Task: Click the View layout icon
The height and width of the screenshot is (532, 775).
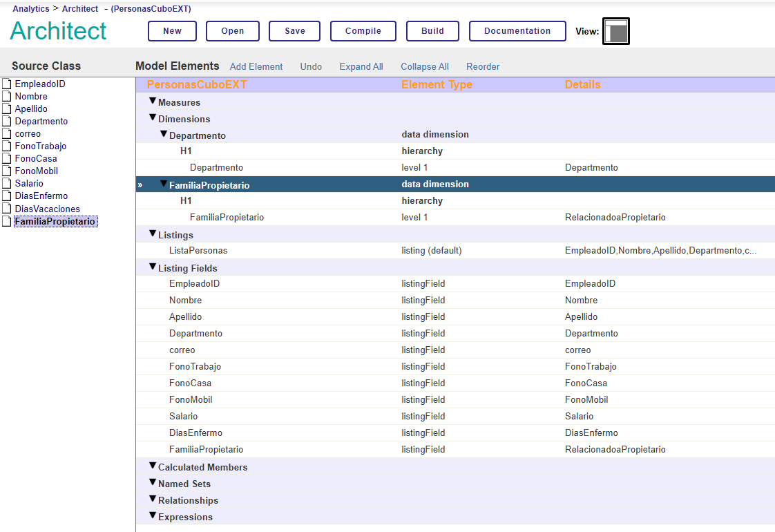Action: [x=615, y=31]
